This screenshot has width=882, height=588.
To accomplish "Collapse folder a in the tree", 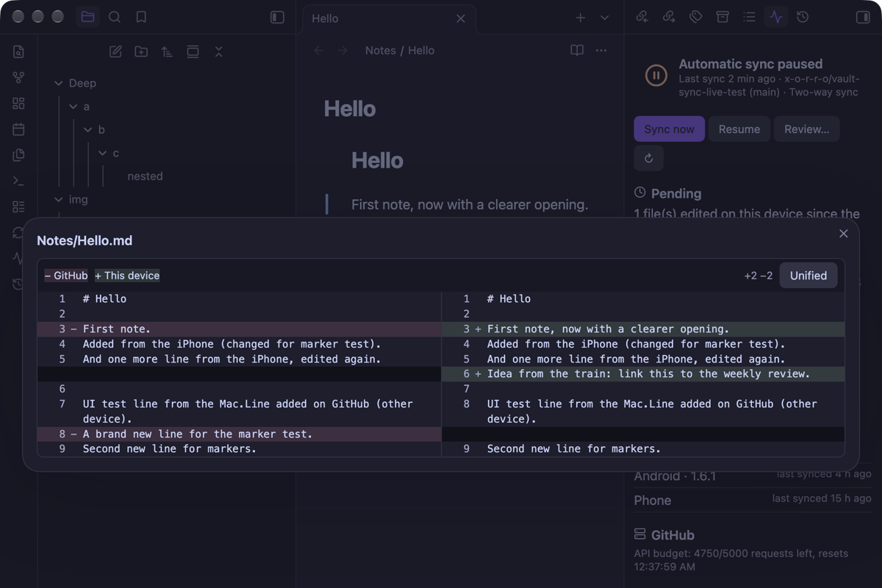I will [73, 107].
